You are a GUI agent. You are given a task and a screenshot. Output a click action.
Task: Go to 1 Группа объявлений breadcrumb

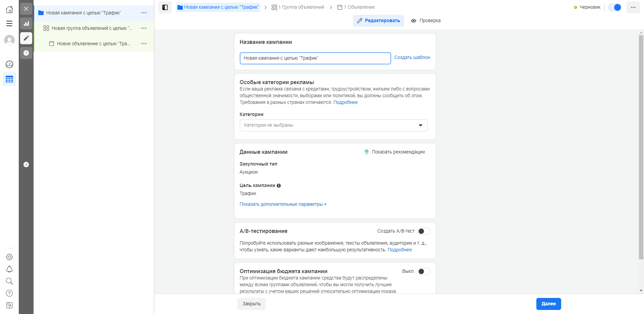tap(298, 7)
